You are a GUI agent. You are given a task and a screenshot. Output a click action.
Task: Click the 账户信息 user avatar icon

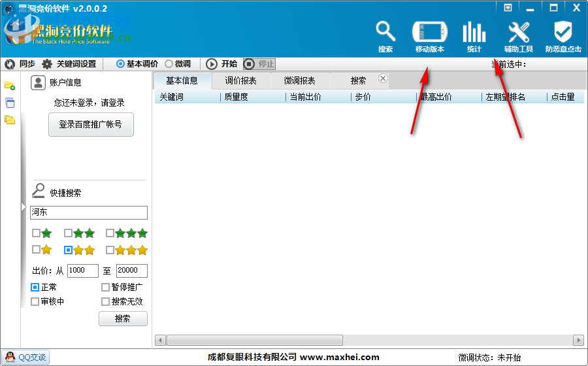click(38, 82)
